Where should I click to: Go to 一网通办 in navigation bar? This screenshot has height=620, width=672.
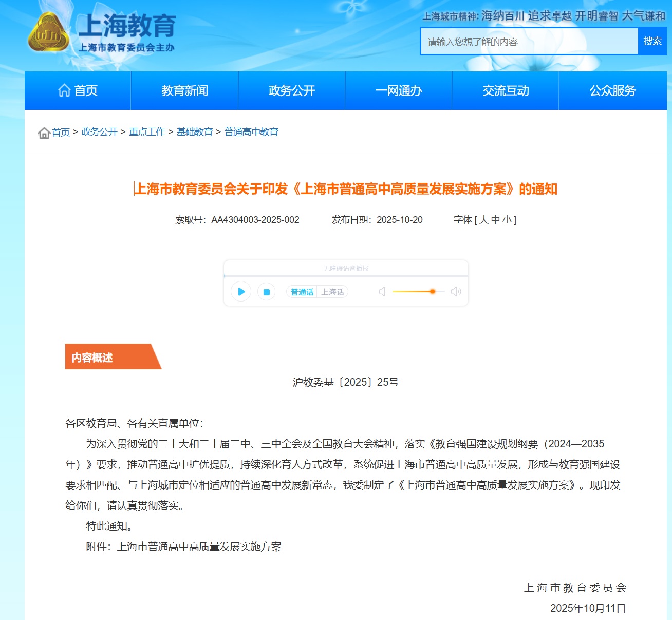click(x=398, y=91)
